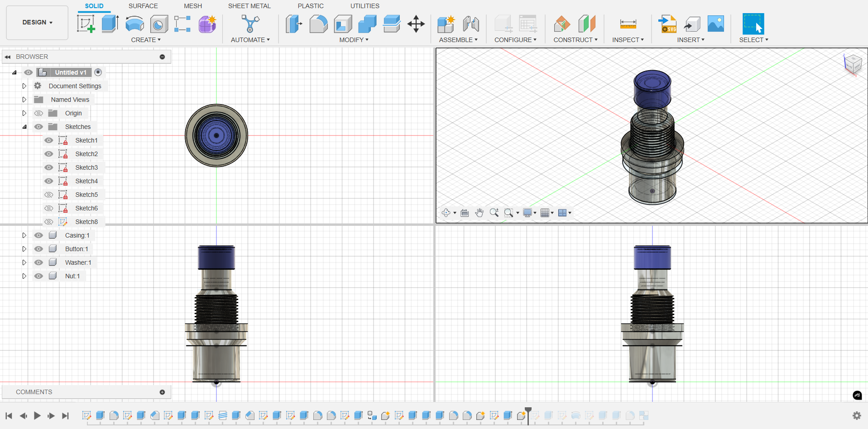Pick the Shell tool
Viewport: 868px width, 429px height.
[343, 24]
